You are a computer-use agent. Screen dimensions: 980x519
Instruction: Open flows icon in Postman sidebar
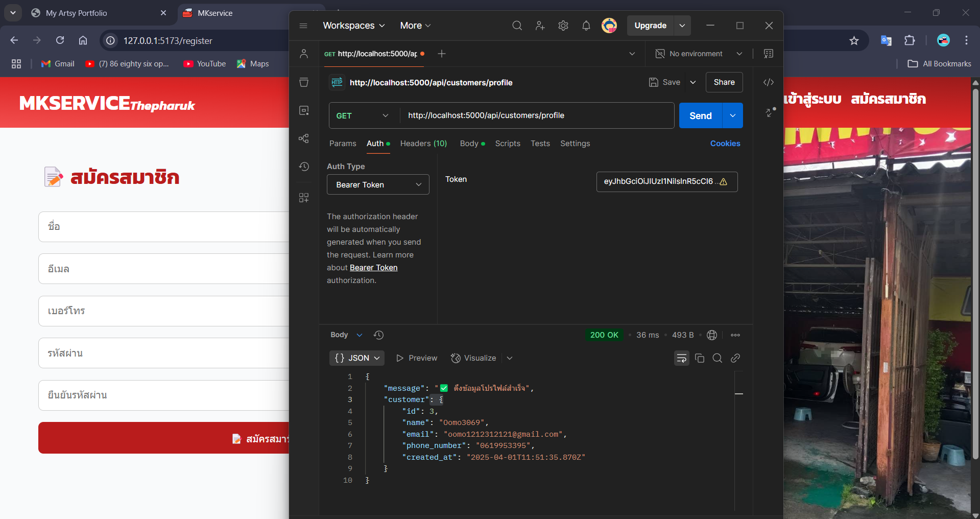[x=304, y=138]
